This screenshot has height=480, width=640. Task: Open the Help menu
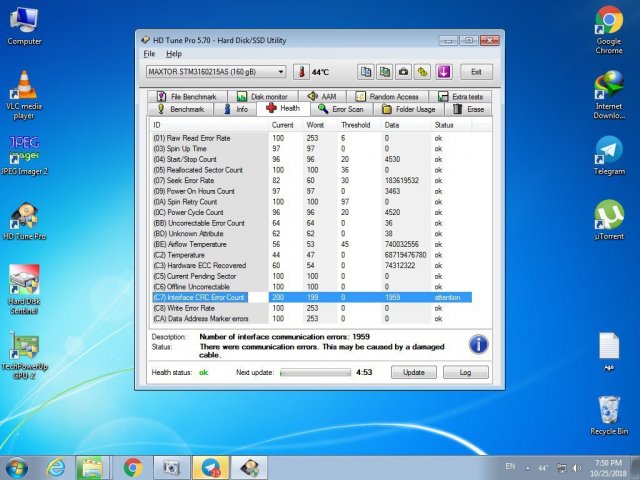pyautogui.click(x=174, y=53)
